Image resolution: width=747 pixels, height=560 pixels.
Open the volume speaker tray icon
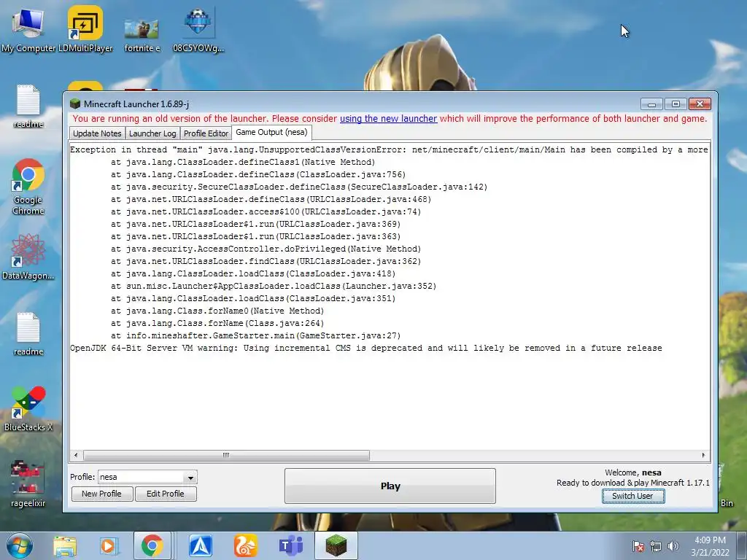673,546
